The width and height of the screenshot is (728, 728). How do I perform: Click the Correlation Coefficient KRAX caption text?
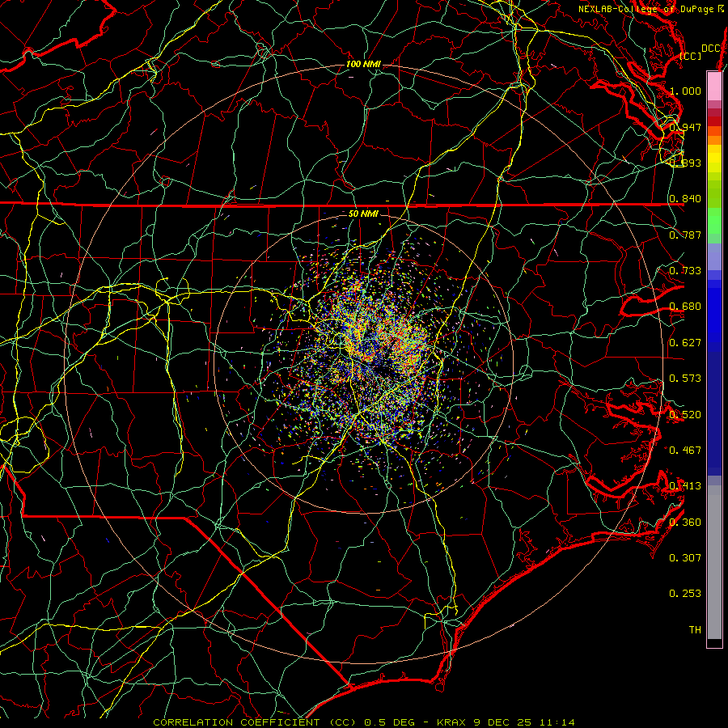click(364, 722)
